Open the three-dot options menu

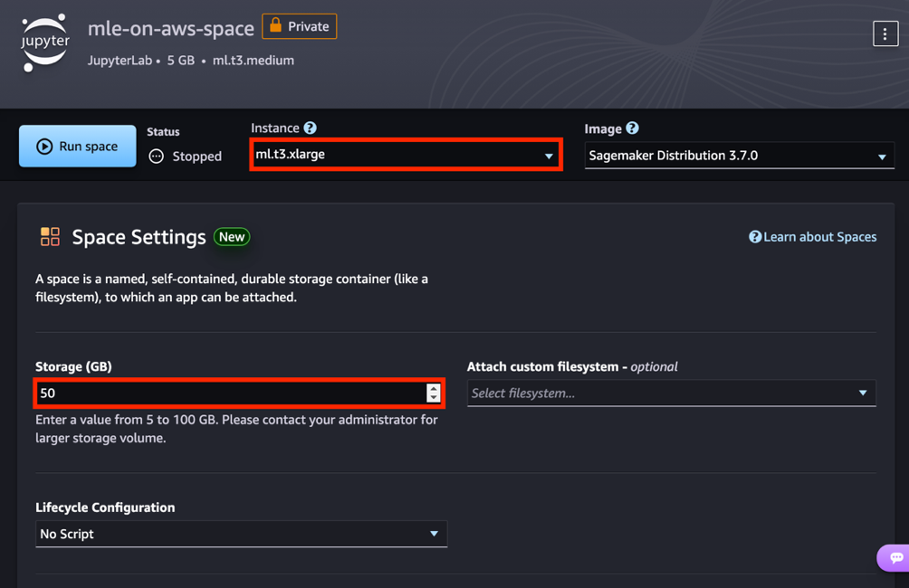pos(885,34)
